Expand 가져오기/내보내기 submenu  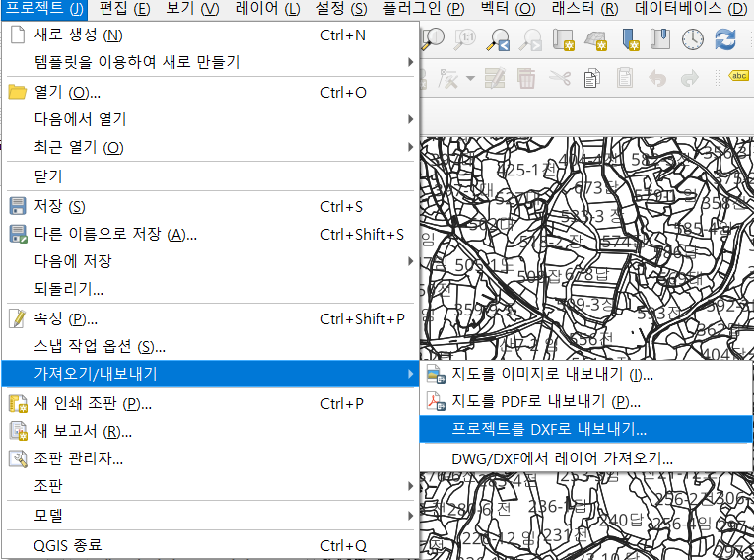coord(211,374)
